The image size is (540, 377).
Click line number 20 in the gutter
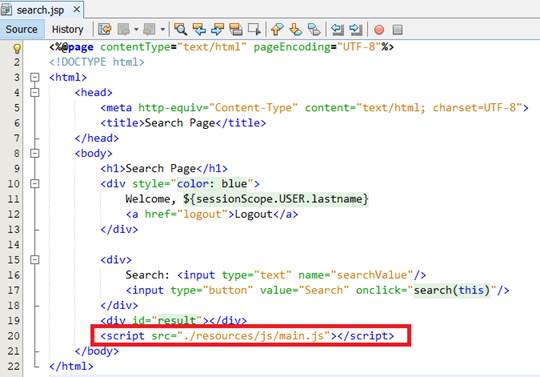[14, 336]
